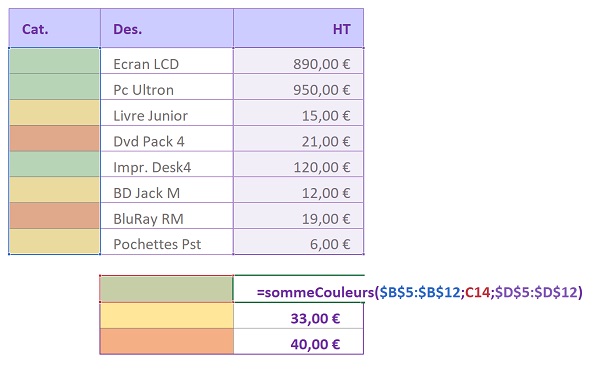Select the BluRay RM cell
This screenshot has width=600, height=383.
click(x=167, y=216)
